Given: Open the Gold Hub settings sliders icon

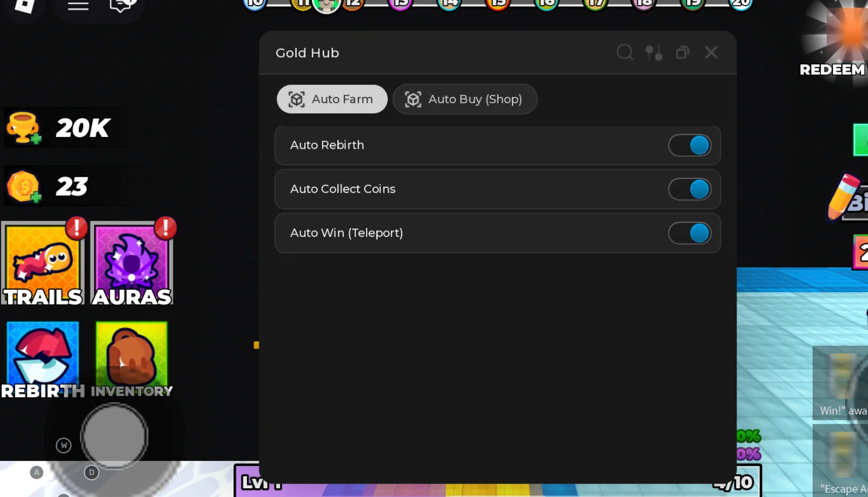Looking at the screenshot, I should (654, 52).
